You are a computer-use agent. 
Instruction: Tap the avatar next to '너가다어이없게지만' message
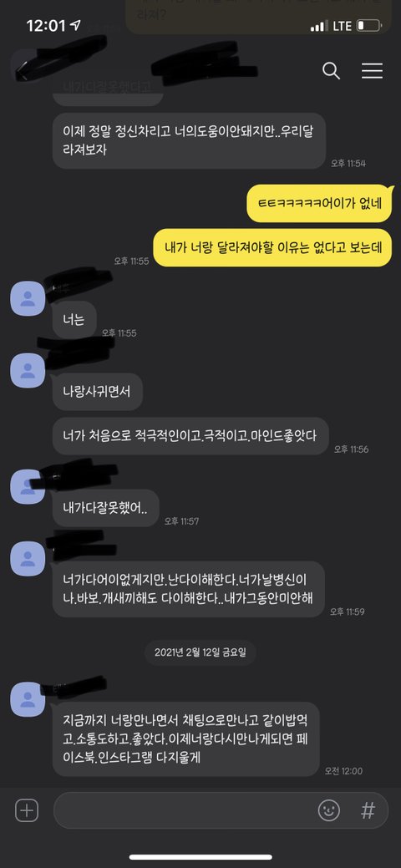(28, 559)
